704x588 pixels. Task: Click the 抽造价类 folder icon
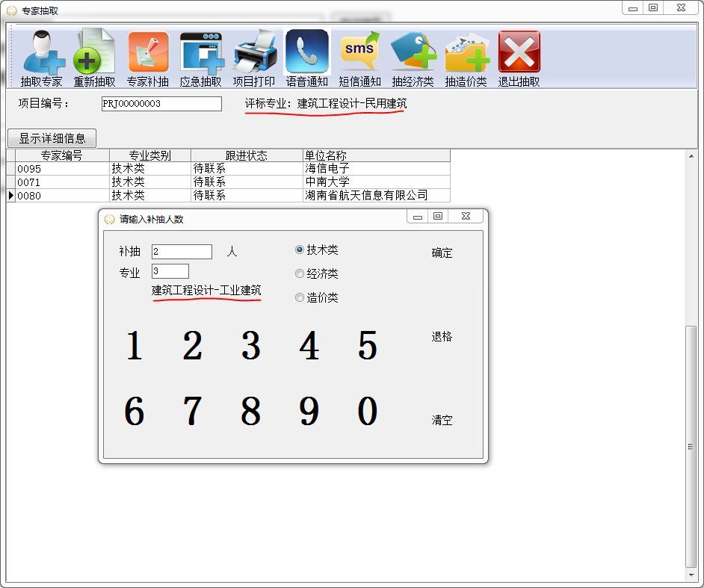466,58
